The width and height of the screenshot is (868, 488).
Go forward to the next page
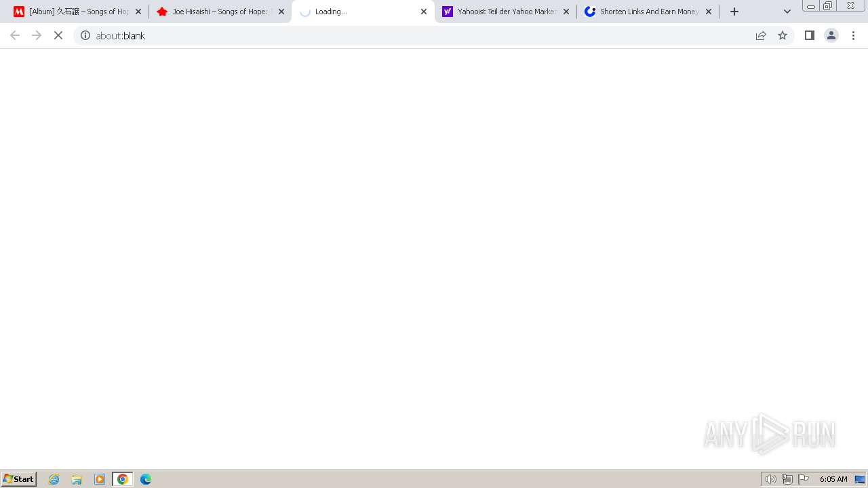tap(37, 35)
